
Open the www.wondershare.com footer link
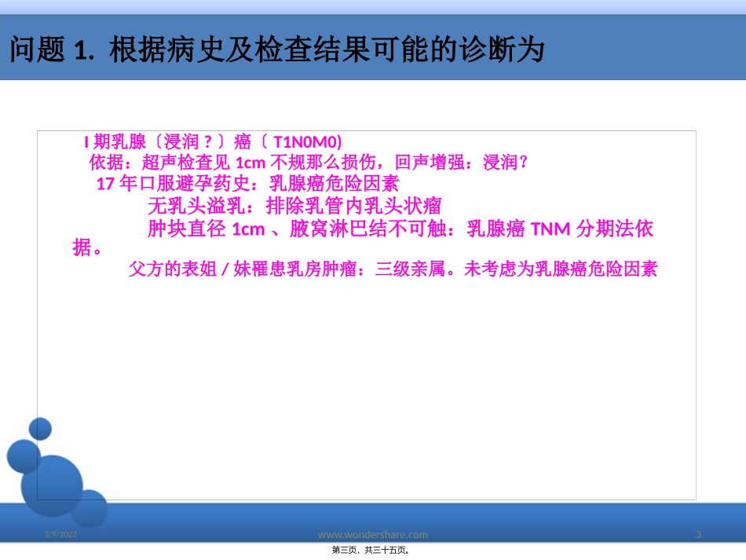(372, 534)
